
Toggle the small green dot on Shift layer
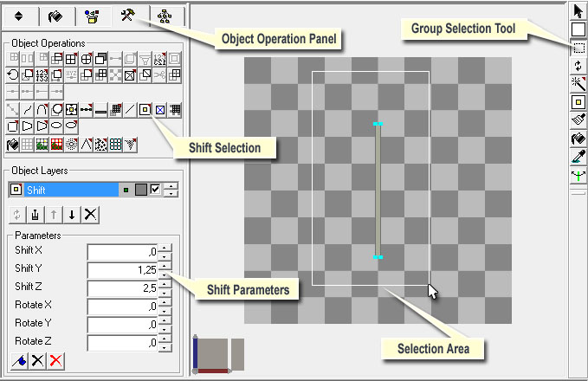tap(126, 190)
